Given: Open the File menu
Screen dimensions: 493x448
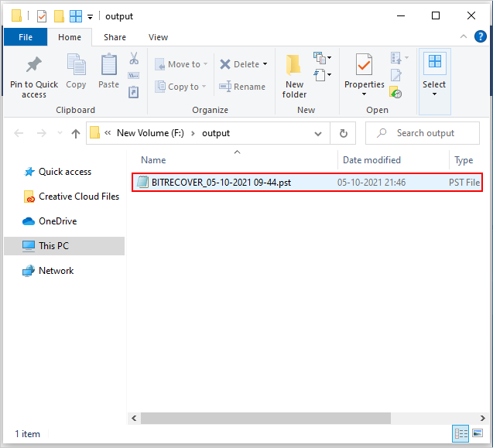Looking at the screenshot, I should (26, 37).
